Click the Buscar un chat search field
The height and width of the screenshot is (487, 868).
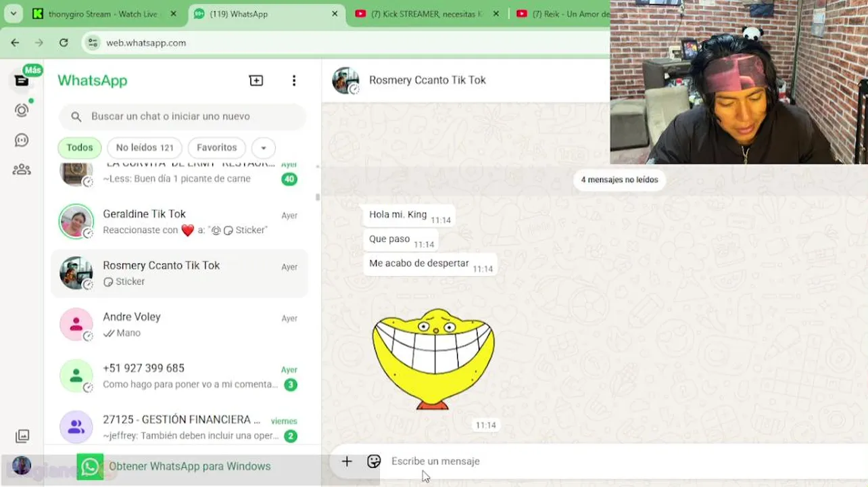click(x=183, y=116)
